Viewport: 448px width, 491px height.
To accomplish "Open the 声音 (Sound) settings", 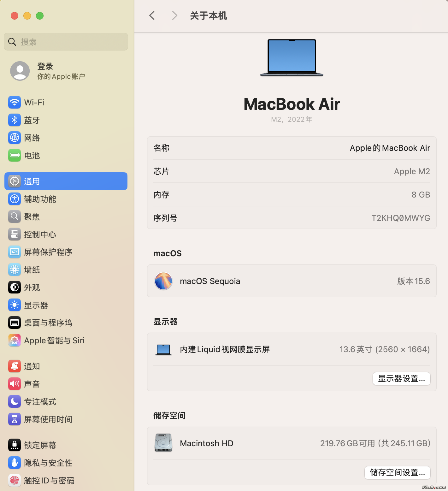I will tap(66, 384).
